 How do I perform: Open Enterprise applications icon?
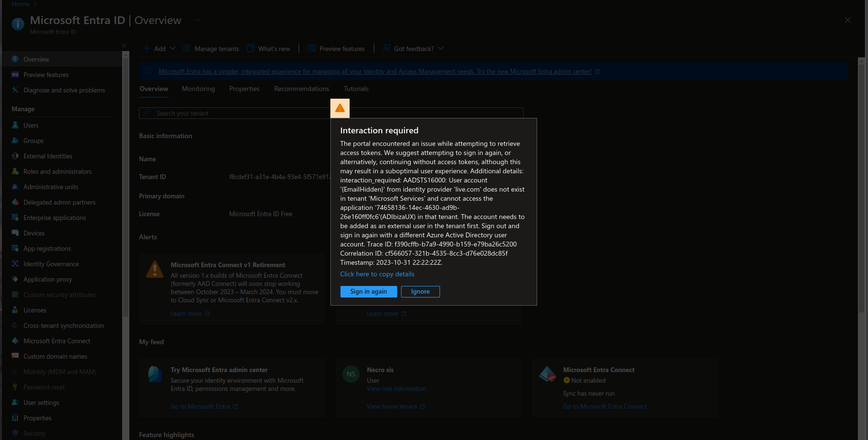coord(15,218)
